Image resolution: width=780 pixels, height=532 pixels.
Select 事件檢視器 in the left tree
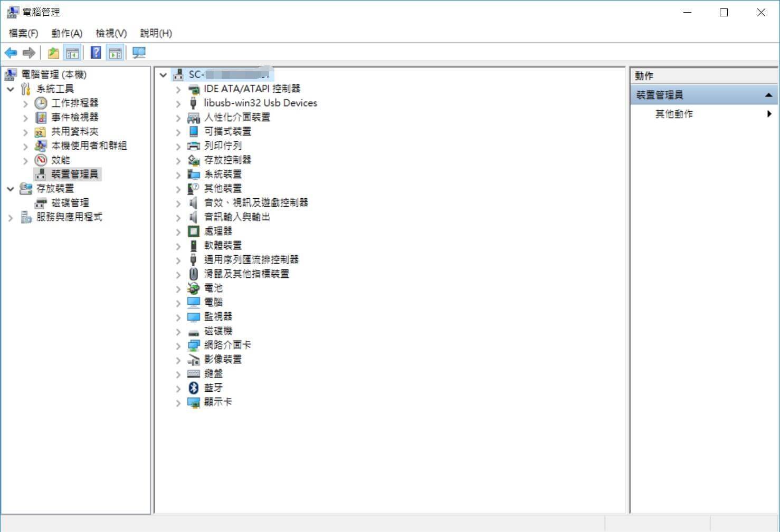[74, 117]
